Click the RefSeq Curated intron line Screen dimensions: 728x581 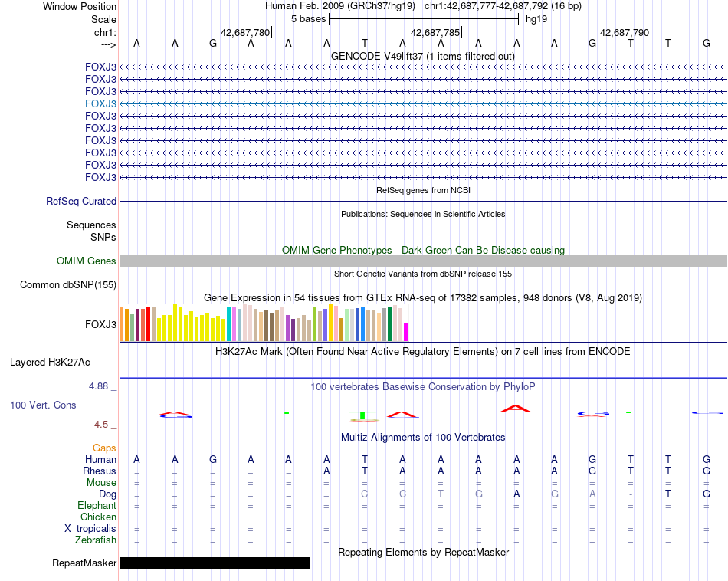click(424, 201)
